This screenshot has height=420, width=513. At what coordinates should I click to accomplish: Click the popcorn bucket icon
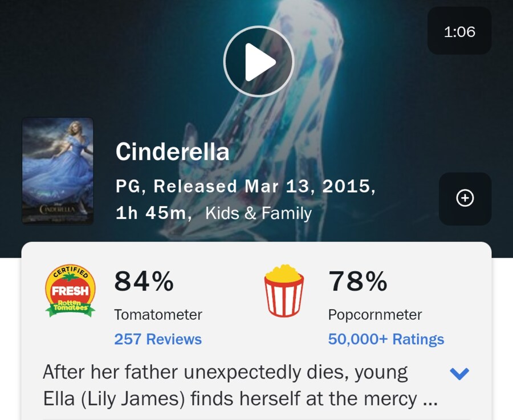(284, 291)
